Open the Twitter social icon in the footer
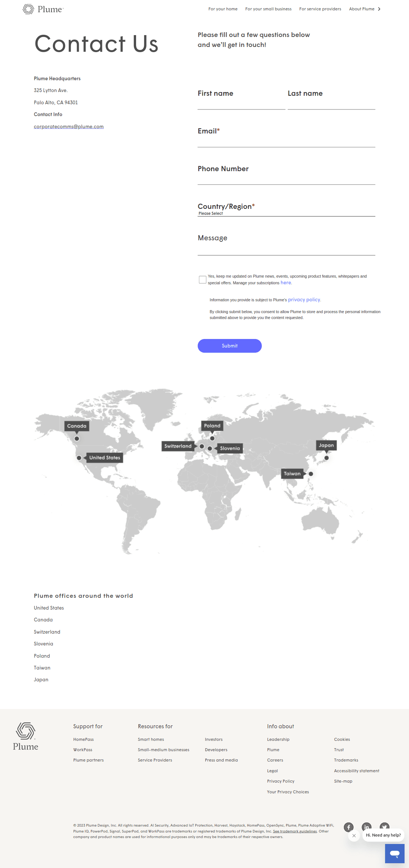 pyautogui.click(x=385, y=826)
